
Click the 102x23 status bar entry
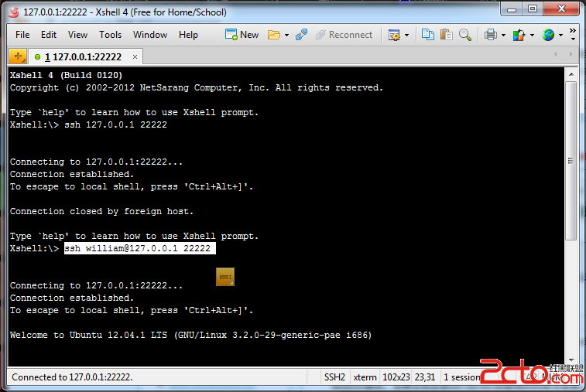(x=396, y=377)
